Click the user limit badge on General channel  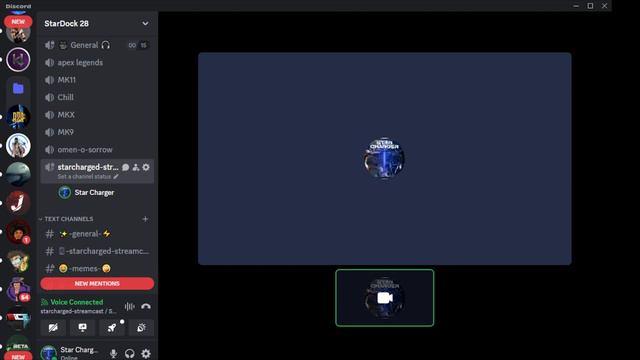point(138,45)
